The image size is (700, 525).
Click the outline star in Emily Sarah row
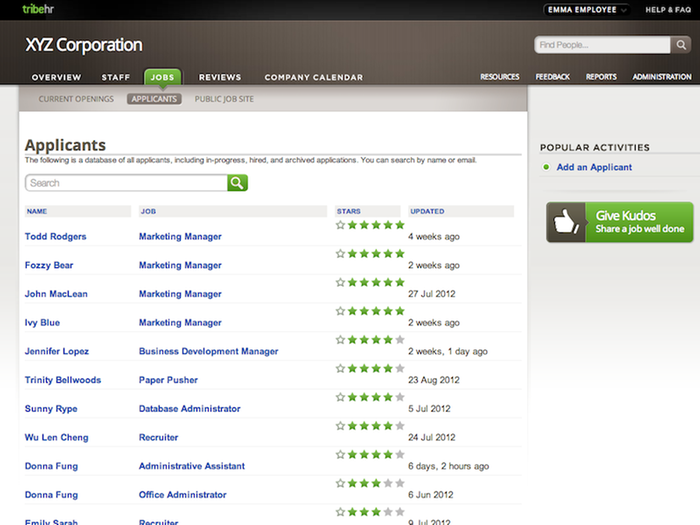(340, 512)
